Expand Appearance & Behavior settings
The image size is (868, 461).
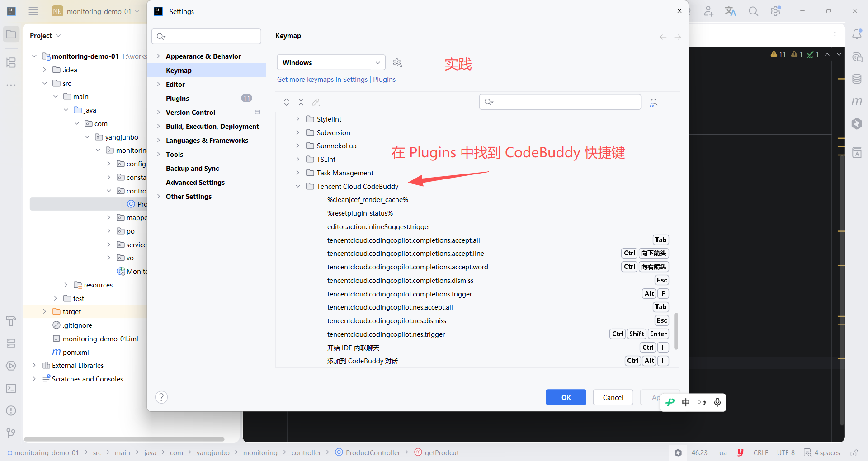(158, 56)
